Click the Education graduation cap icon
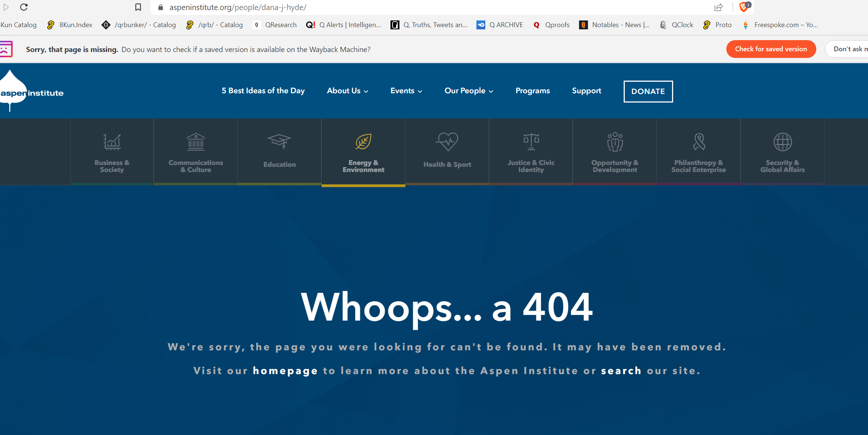The image size is (868, 435). pos(279,142)
